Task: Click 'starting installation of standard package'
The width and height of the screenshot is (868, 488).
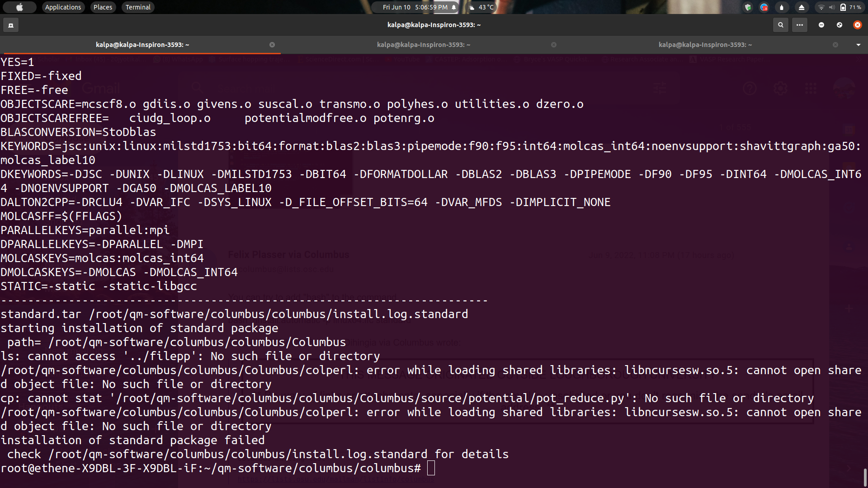Action: 139,328
